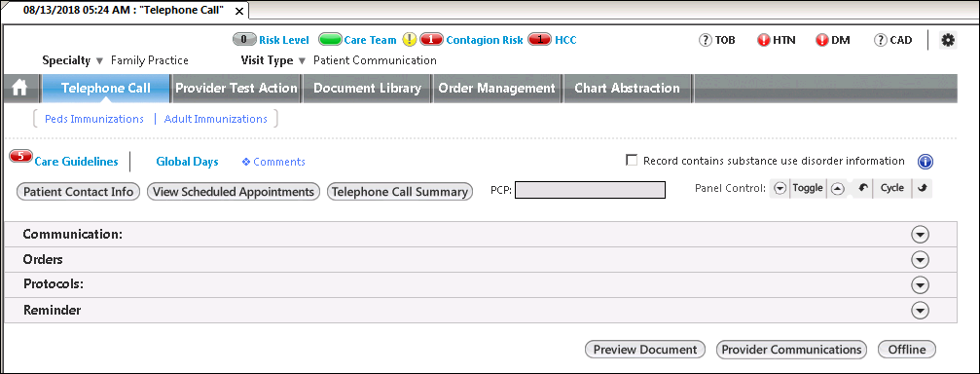Click the yellow exclamation alert icon
980x374 pixels.
click(x=409, y=40)
